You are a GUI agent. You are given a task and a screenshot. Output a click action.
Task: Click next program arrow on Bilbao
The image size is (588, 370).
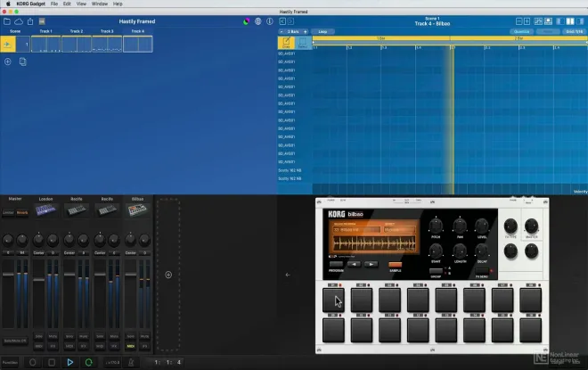tap(372, 264)
